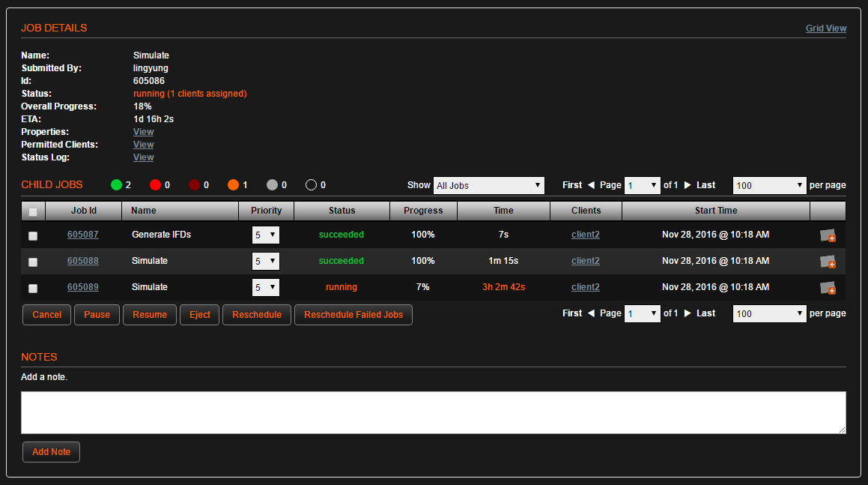Open priority dropdown for job 605088
Image resolution: width=868 pixels, height=485 pixels.
coord(265,262)
